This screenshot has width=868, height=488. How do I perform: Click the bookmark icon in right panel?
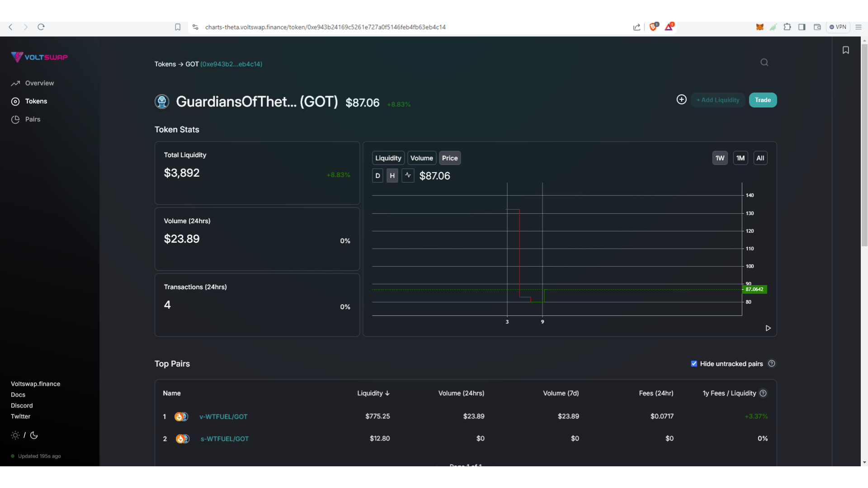[x=845, y=50]
